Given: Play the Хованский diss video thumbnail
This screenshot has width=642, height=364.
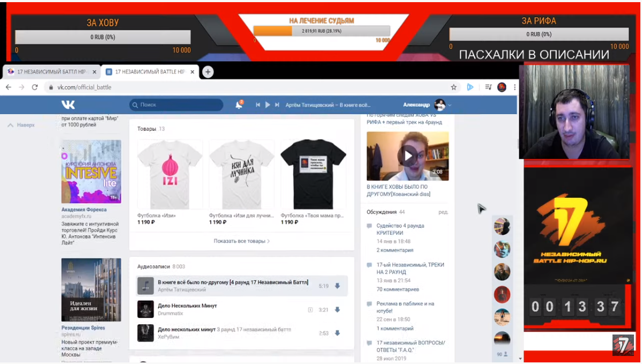Looking at the screenshot, I should click(408, 156).
